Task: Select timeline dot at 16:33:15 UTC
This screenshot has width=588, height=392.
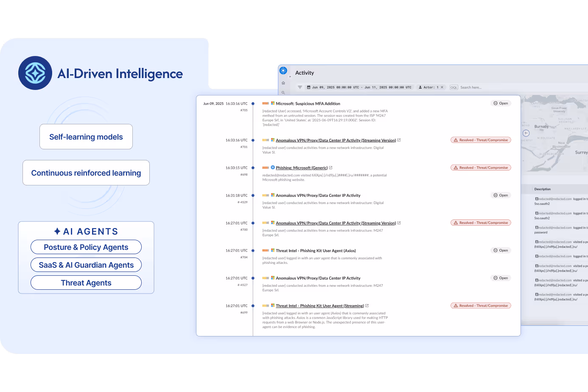Action: [x=253, y=168]
